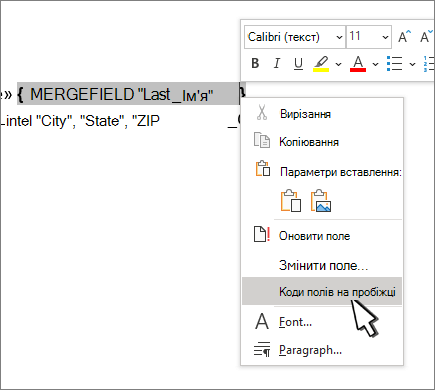This screenshot has width=435, height=390.
Task: Toggle Bold formatting in mini toolbar
Action: 255,63
